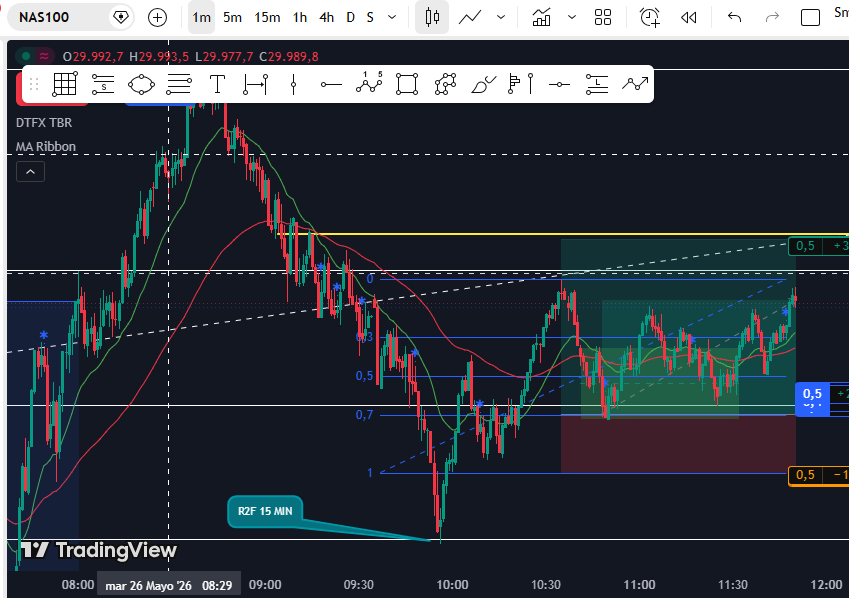
Task: Click the mar 26 Mayo '26 08:29 time label
Action: (x=168, y=586)
